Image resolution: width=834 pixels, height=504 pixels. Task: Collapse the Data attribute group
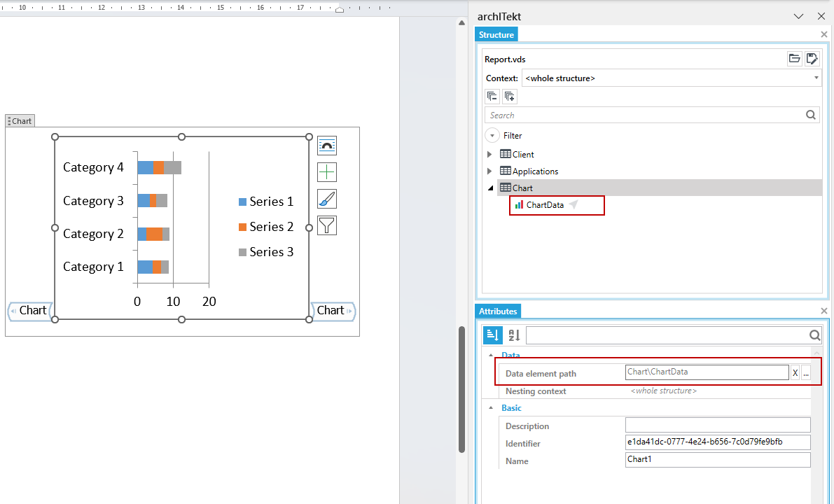(491, 355)
